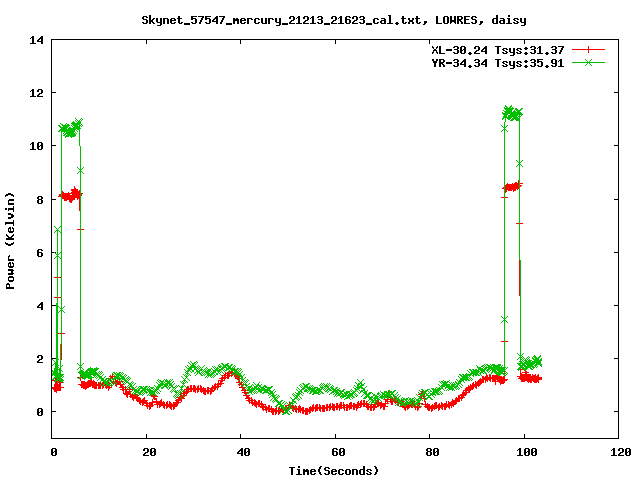This screenshot has height=480, width=640.
Task: Click the x-axis tick label 100
Action: click(527, 452)
